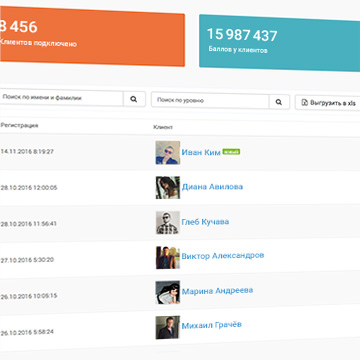Open the Иван Ким client link
360x360 pixels.
click(x=201, y=152)
